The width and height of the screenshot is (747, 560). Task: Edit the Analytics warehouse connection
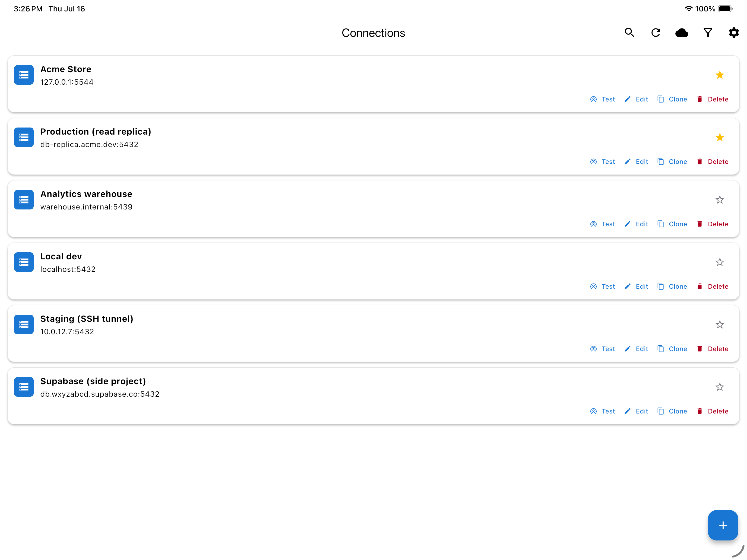point(636,224)
